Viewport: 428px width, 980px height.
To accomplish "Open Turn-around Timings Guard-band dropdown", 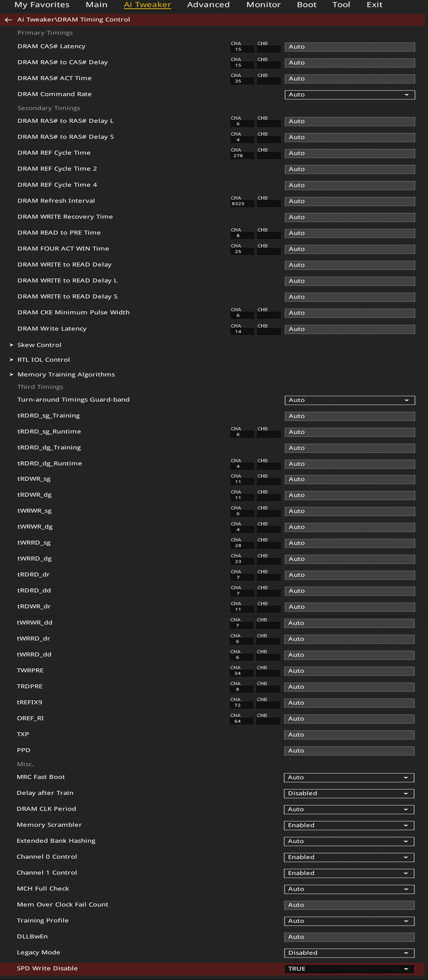I will point(350,400).
